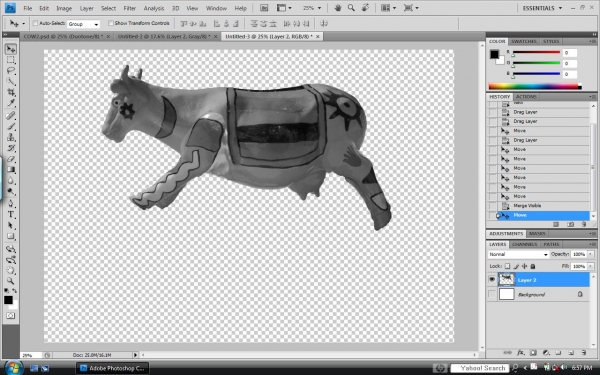Hide Layer 2 using its eye icon
Viewport: 600px width, 375px height.
tap(492, 280)
